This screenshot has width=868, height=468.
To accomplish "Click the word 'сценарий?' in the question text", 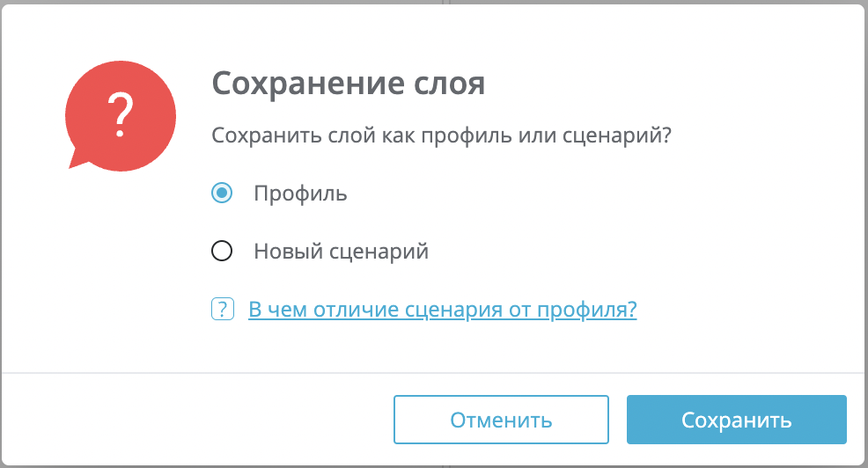I will coord(617,135).
